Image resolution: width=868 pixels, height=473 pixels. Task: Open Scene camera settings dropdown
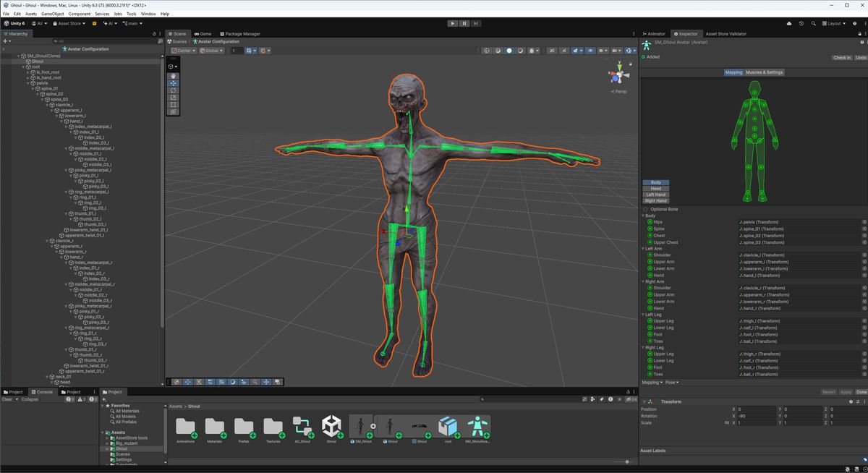tap(616, 51)
